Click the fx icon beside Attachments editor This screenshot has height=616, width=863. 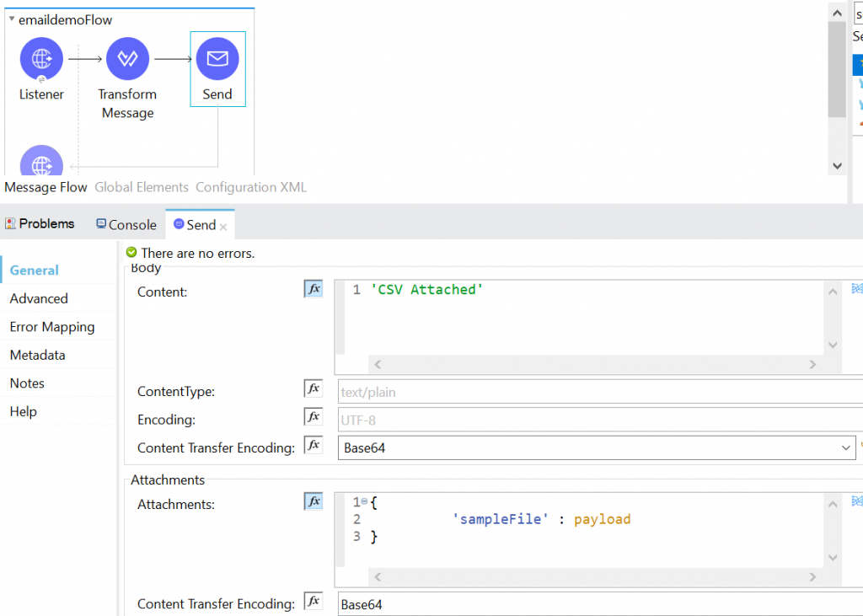[313, 501]
